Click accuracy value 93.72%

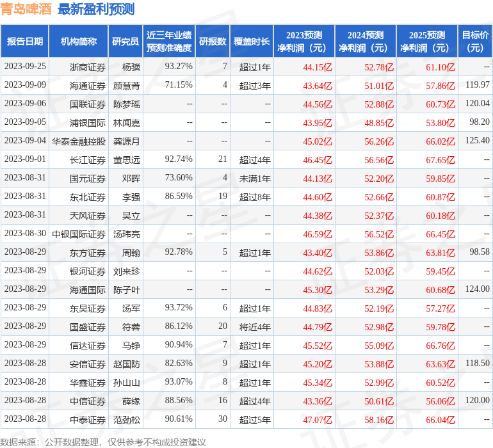point(179,307)
